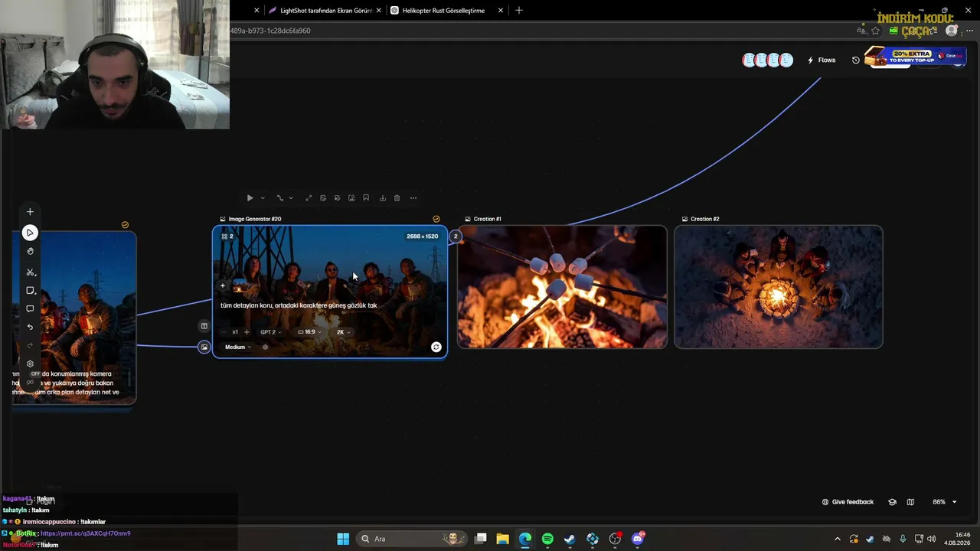Image resolution: width=980 pixels, height=551 pixels.
Task: Click Give feedback link
Action: (x=848, y=502)
